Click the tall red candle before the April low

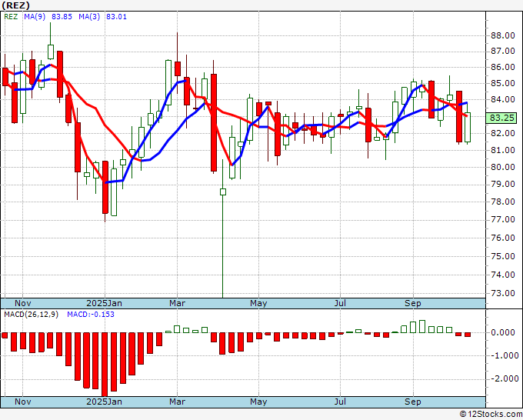(214, 123)
